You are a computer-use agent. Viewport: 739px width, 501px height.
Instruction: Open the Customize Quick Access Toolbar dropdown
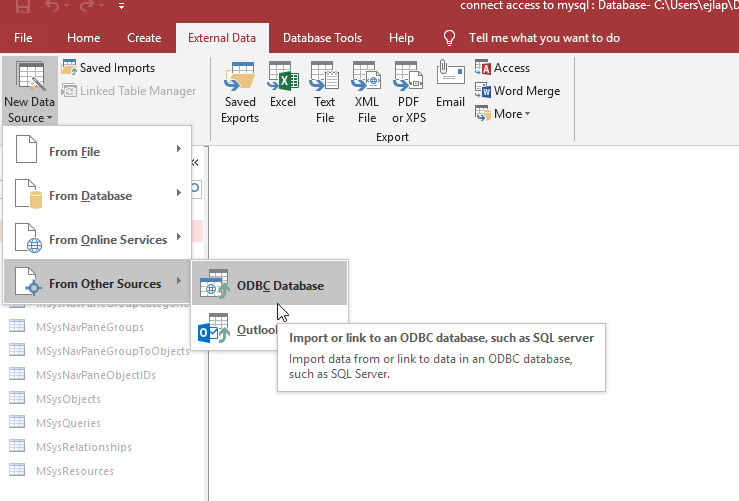click(121, 6)
